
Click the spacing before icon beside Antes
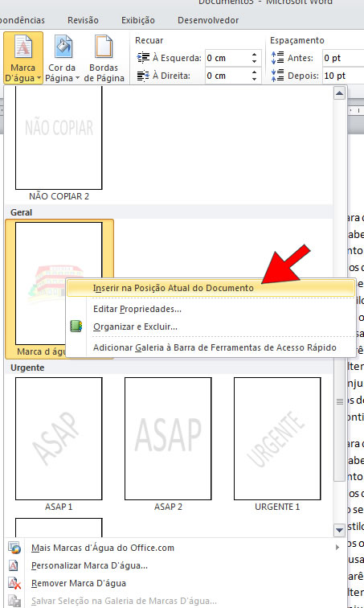[x=277, y=58]
